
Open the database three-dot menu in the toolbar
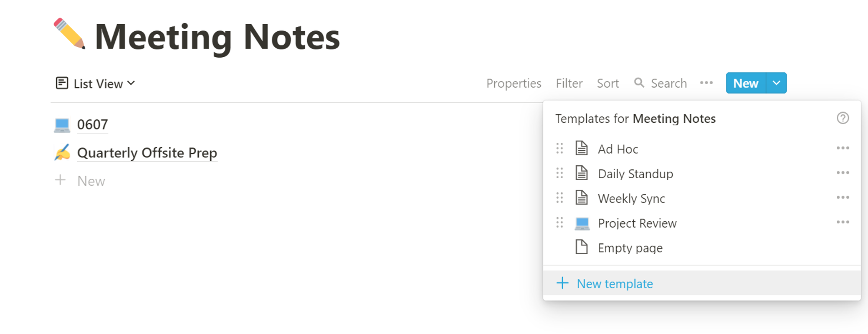(x=706, y=83)
